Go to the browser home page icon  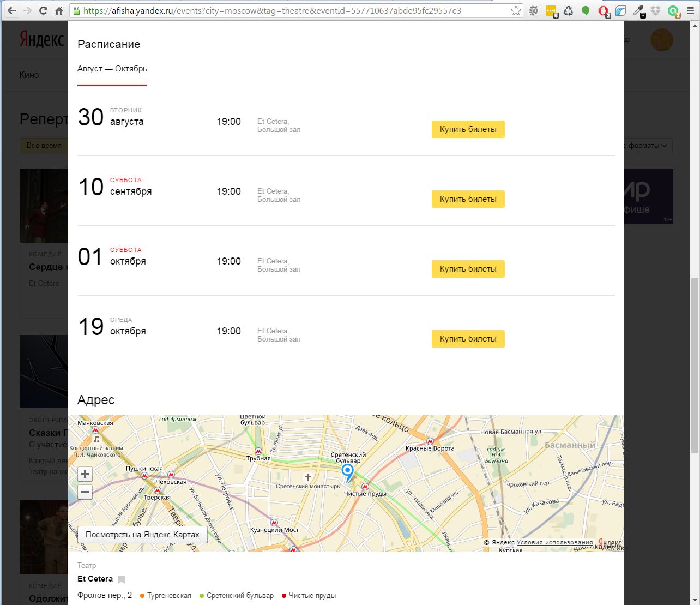coord(59,10)
